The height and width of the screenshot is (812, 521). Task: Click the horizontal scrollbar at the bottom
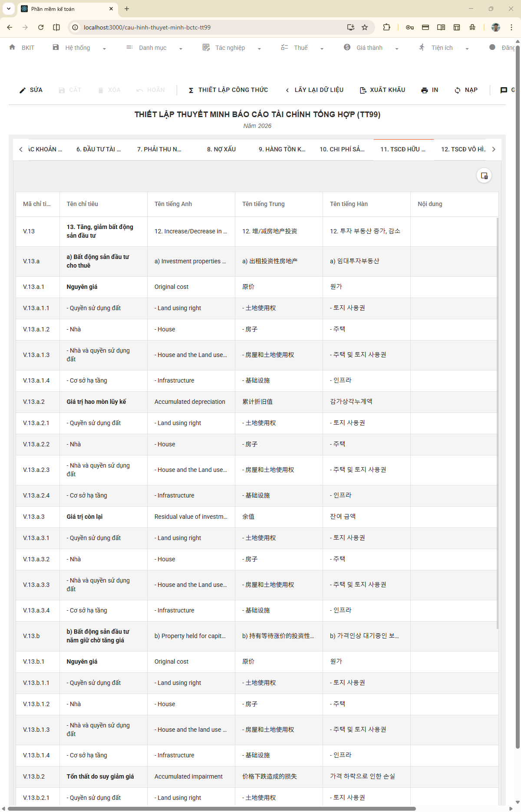pos(212,809)
